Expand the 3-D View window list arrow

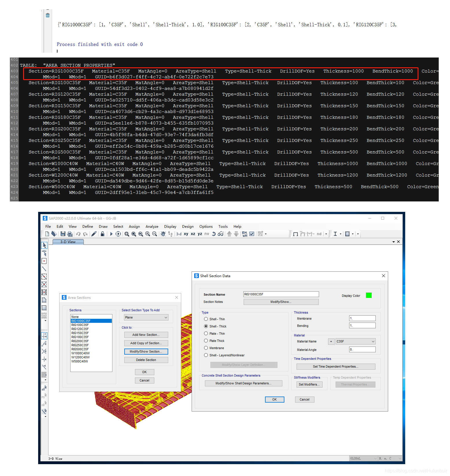pyautogui.click(x=393, y=242)
